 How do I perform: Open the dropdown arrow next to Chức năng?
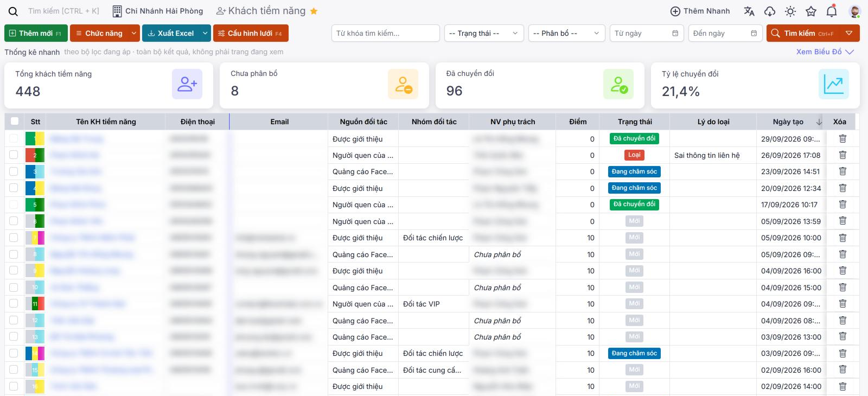click(x=134, y=33)
